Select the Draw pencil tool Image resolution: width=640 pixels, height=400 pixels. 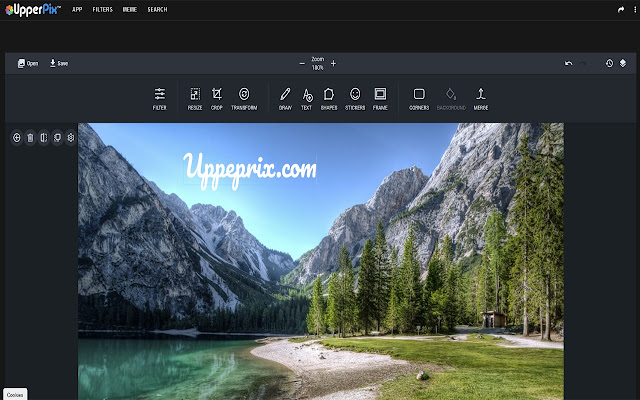point(285,99)
